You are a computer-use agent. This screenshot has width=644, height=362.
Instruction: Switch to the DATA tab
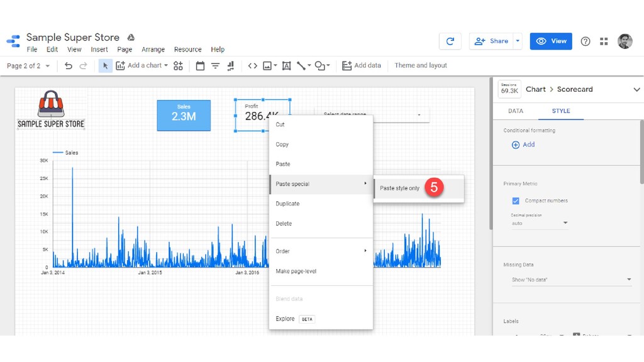[x=516, y=111]
